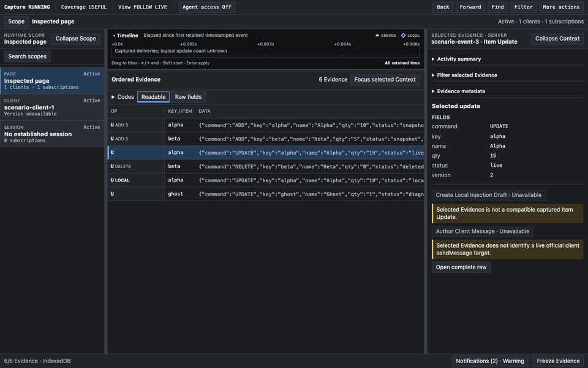The height and width of the screenshot is (368, 588).
Task: Click the qty field value 15
Action: 493,155
